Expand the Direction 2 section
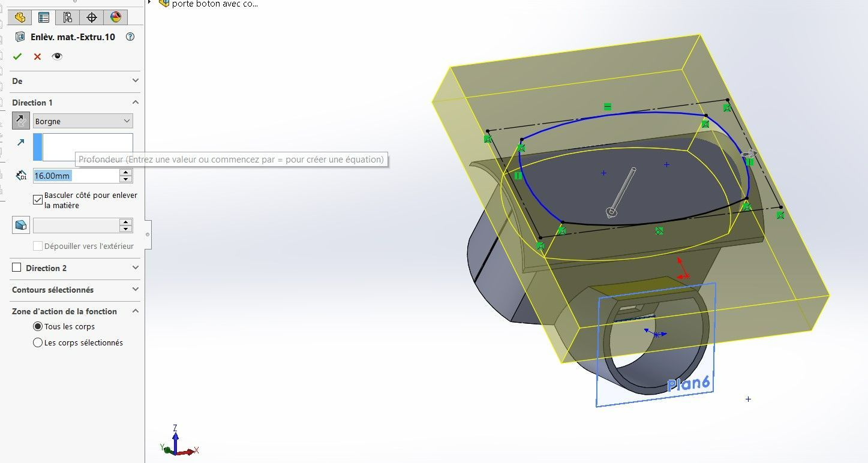 coord(136,268)
